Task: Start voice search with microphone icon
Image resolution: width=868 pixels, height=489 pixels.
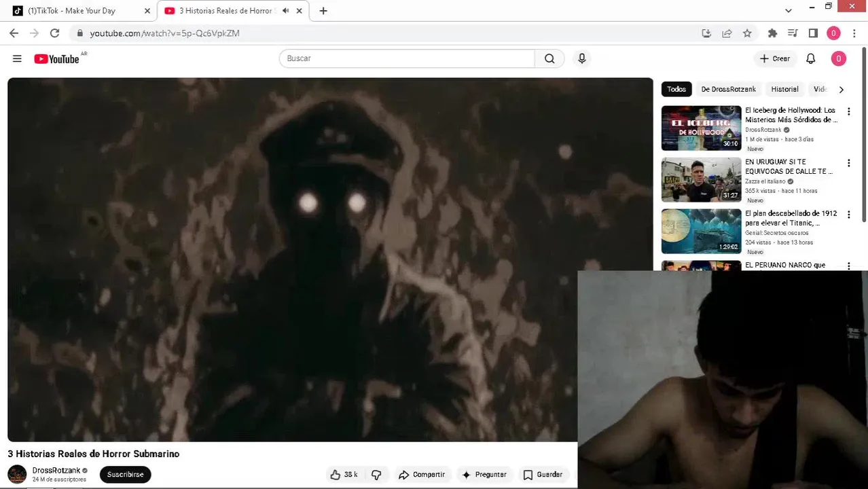Action: (x=582, y=58)
